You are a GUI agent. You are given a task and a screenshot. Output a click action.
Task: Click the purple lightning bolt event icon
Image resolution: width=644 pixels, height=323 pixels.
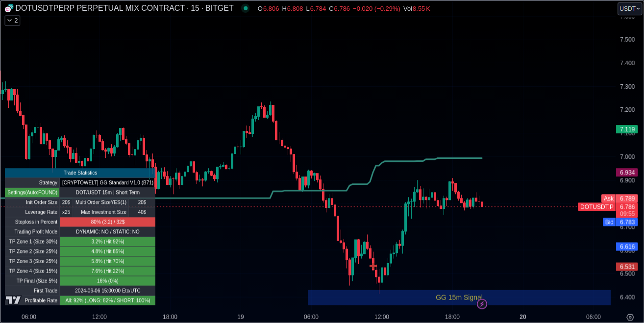482,304
